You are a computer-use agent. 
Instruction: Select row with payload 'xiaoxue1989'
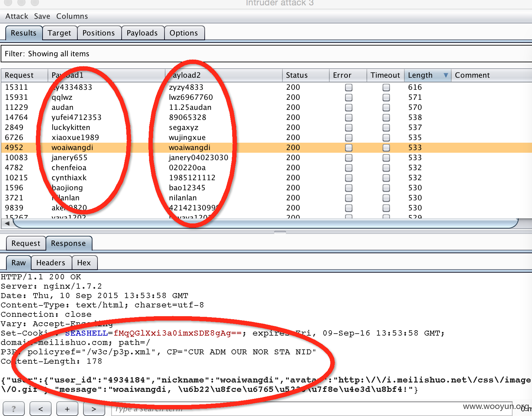tap(266, 137)
